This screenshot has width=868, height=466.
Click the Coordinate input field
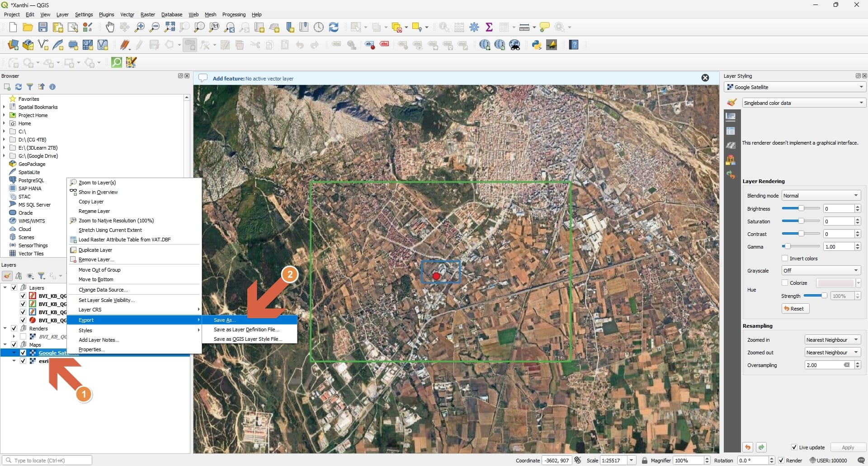tap(556, 461)
